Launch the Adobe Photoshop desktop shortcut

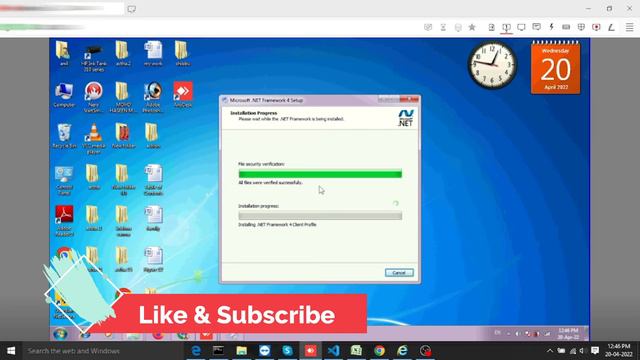(153, 97)
